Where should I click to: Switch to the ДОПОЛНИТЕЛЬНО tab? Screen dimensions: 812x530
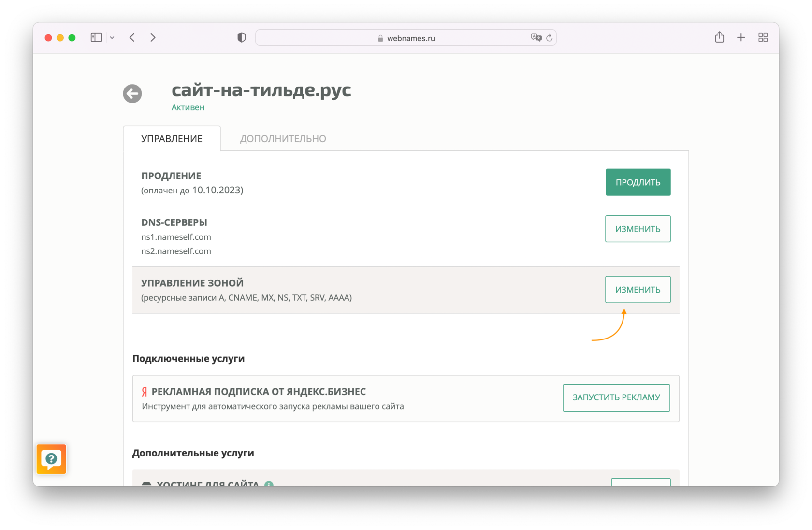click(283, 138)
